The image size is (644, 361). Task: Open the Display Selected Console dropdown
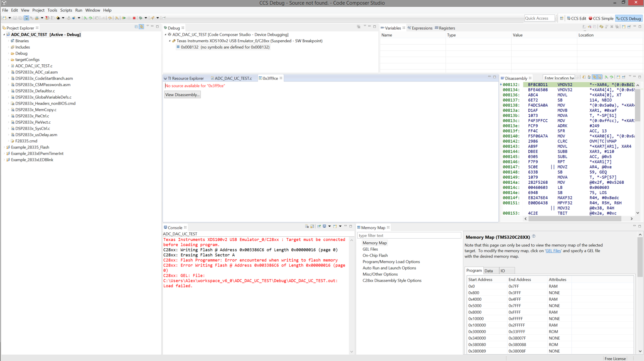click(330, 226)
